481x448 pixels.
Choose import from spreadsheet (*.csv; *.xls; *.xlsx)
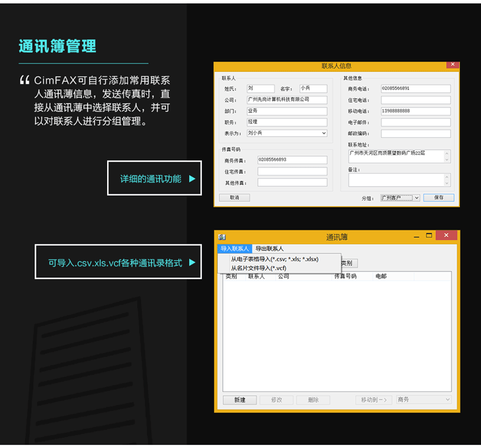274,259
